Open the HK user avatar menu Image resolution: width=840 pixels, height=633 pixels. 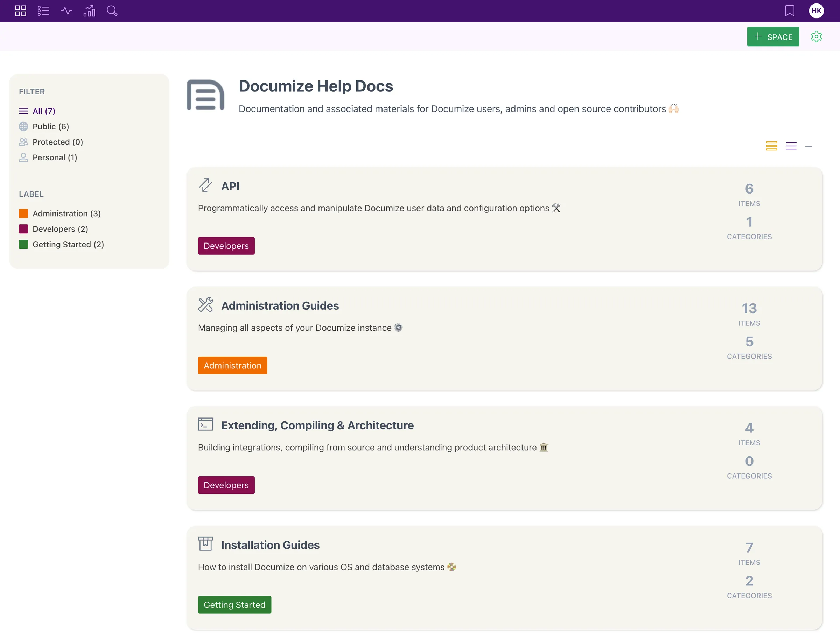pyautogui.click(x=817, y=11)
